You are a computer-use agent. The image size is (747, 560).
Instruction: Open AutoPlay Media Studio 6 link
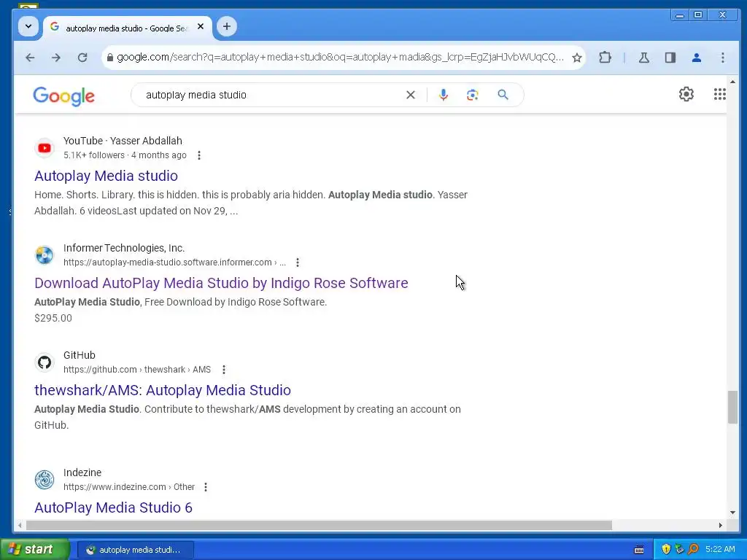pyautogui.click(x=113, y=507)
